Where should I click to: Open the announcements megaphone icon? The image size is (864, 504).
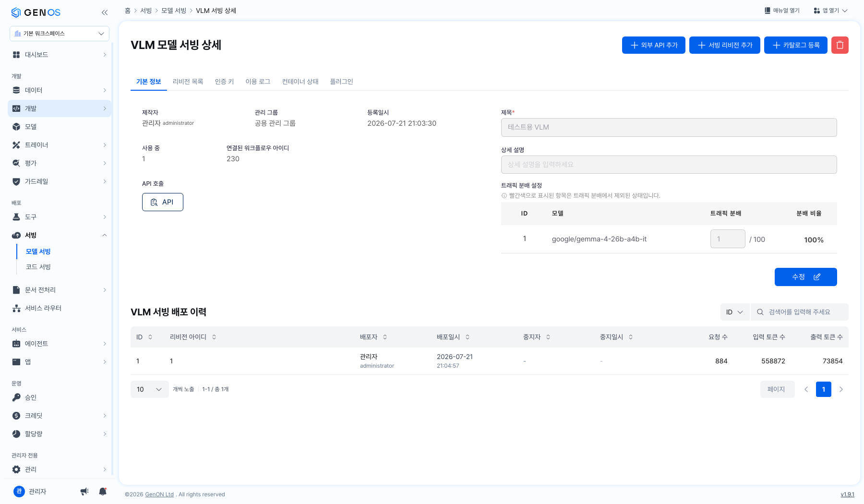click(x=84, y=491)
